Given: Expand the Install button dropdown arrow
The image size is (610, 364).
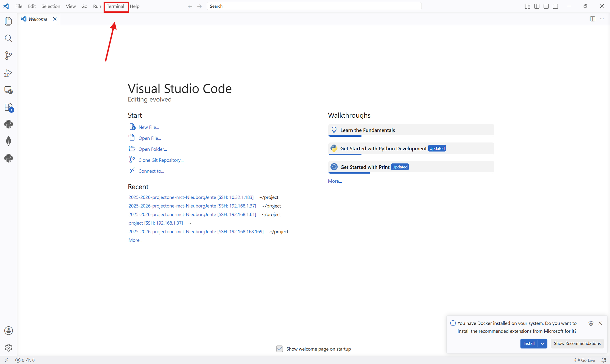Looking at the screenshot, I should (x=543, y=343).
